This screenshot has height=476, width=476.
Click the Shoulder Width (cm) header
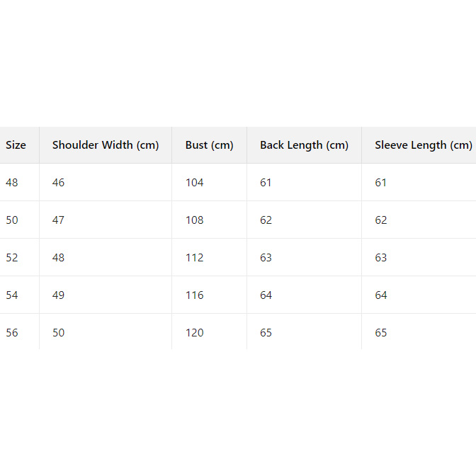click(106, 145)
